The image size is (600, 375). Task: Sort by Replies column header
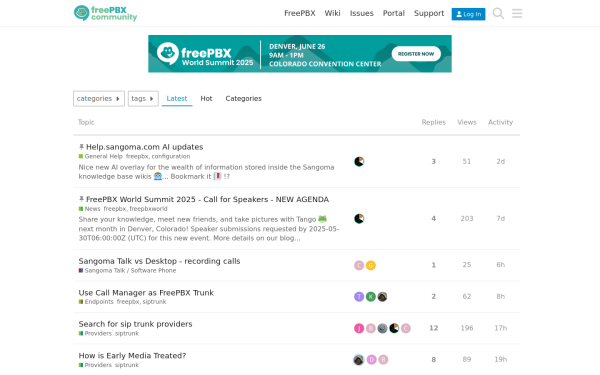[x=434, y=122]
